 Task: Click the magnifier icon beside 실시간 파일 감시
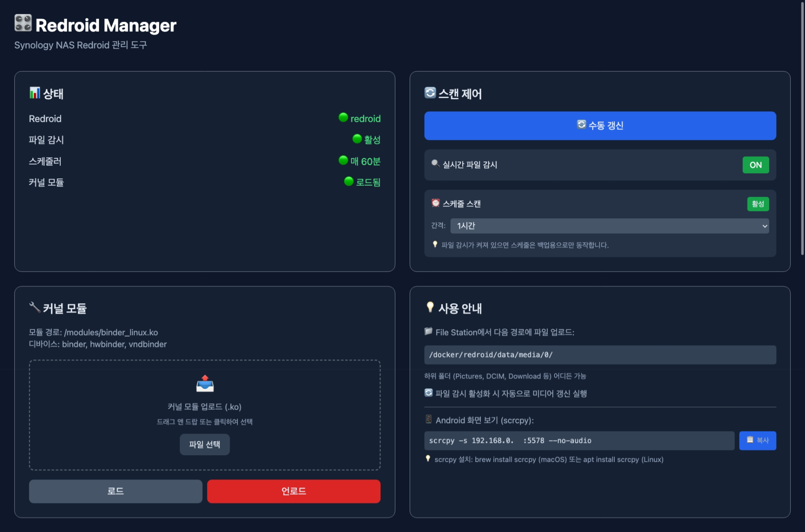point(435,164)
